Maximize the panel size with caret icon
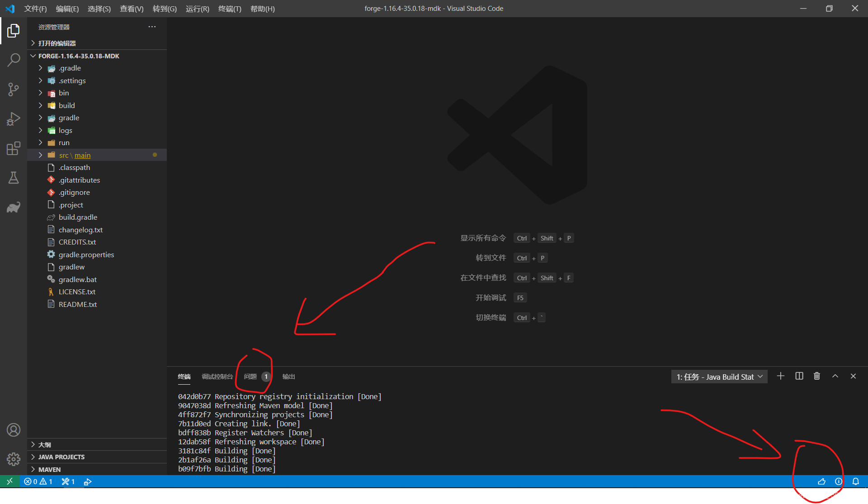This screenshot has height=504, width=868. 835,376
